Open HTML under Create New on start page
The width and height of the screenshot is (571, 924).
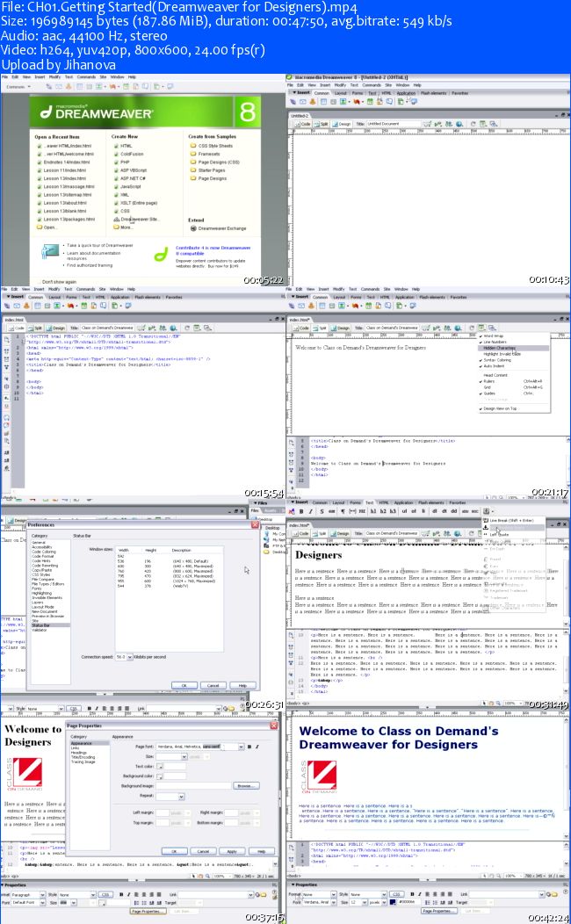pos(126,146)
